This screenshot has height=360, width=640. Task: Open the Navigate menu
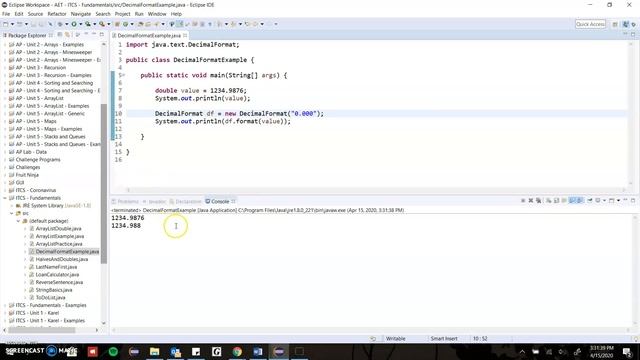point(81,14)
